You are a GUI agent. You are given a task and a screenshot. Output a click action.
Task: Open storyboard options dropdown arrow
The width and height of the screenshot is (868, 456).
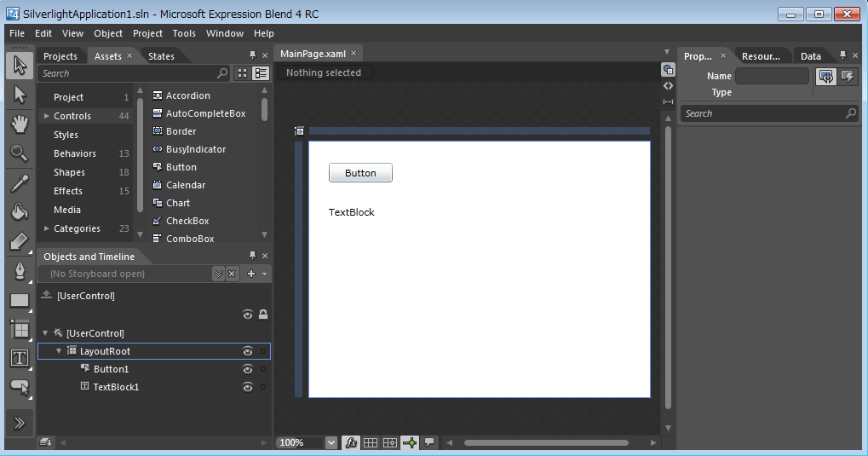tap(265, 274)
